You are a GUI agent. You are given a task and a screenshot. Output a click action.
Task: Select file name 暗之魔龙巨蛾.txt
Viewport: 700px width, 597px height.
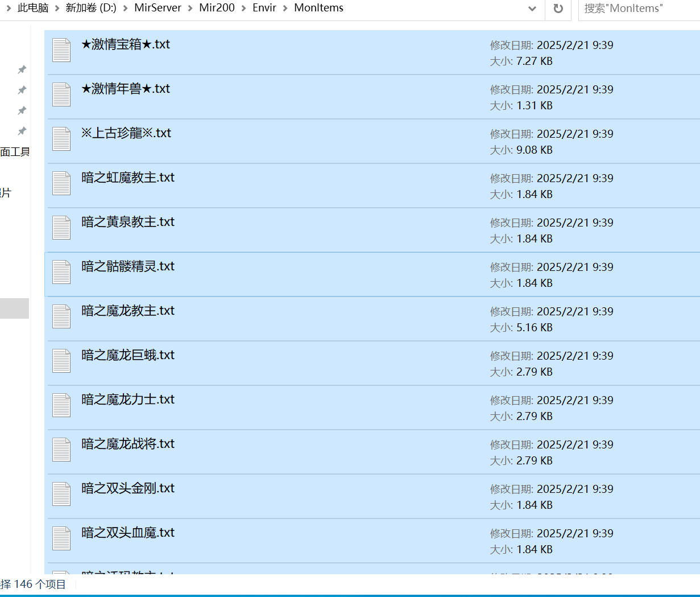[128, 355]
